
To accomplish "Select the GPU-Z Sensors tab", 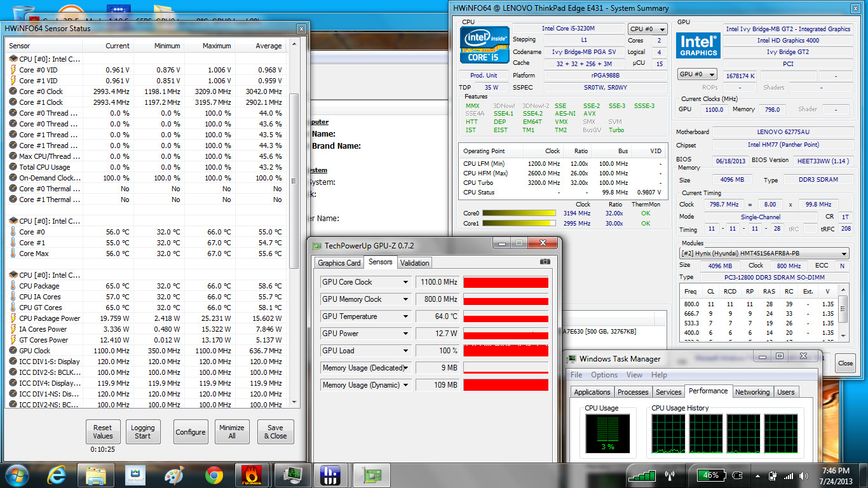I will [381, 262].
